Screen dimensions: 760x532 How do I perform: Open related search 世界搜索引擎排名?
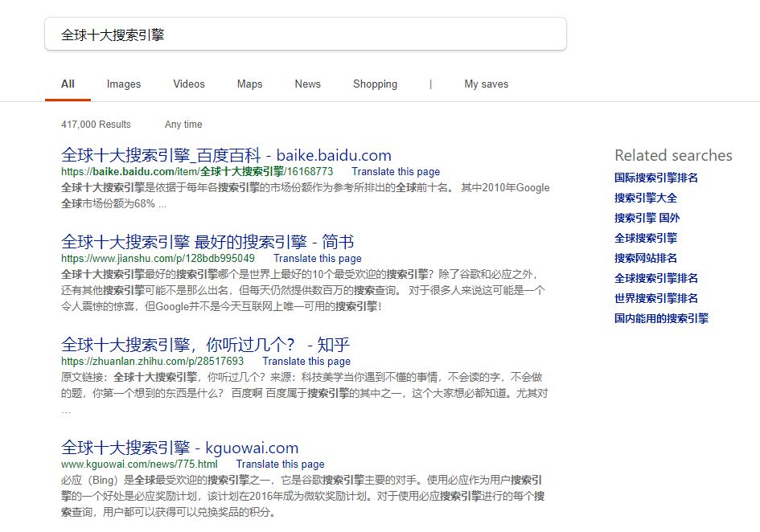[656, 298]
